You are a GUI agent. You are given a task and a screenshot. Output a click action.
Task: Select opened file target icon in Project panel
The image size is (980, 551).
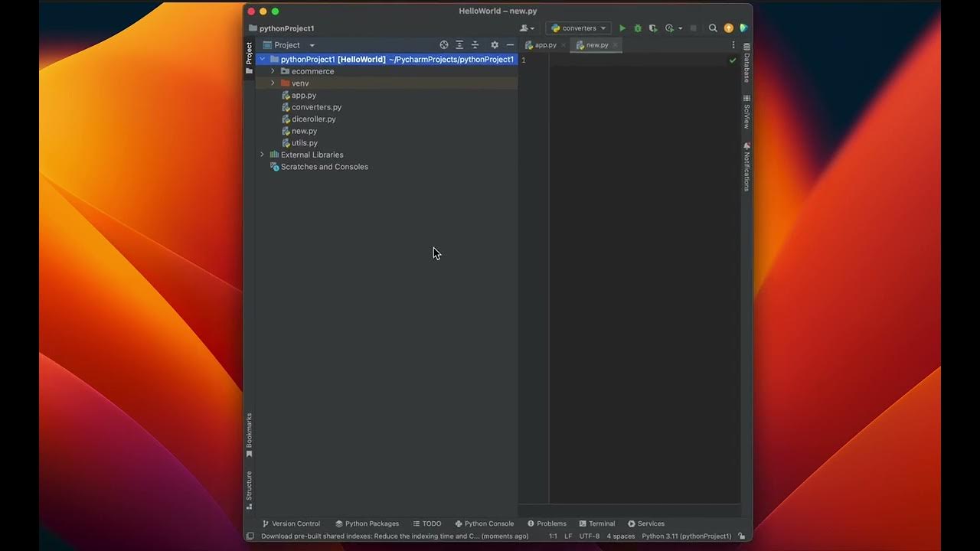444,45
